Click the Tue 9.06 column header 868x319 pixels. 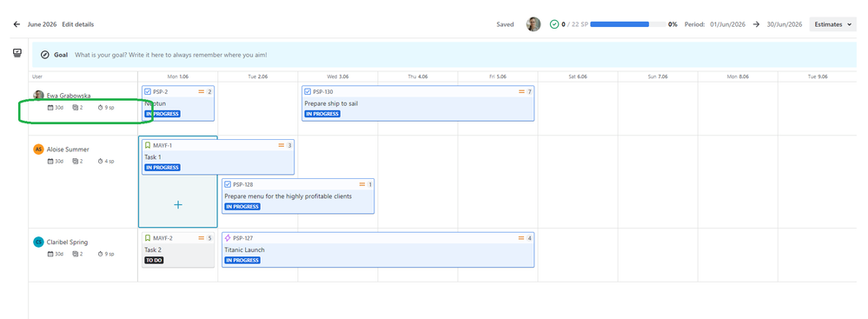[x=818, y=76]
